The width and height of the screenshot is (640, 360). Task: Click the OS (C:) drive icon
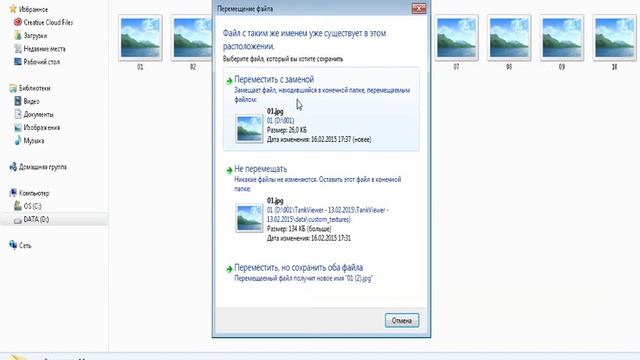click(18, 206)
